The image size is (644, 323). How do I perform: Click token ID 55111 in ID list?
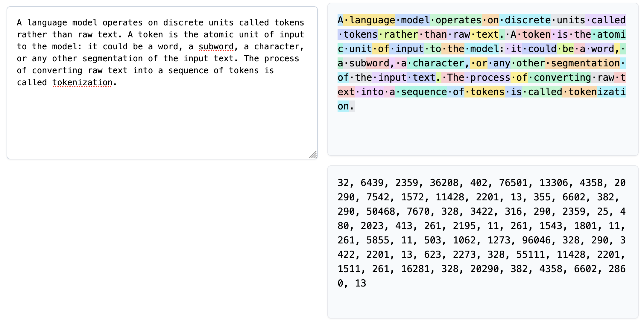(x=530, y=255)
